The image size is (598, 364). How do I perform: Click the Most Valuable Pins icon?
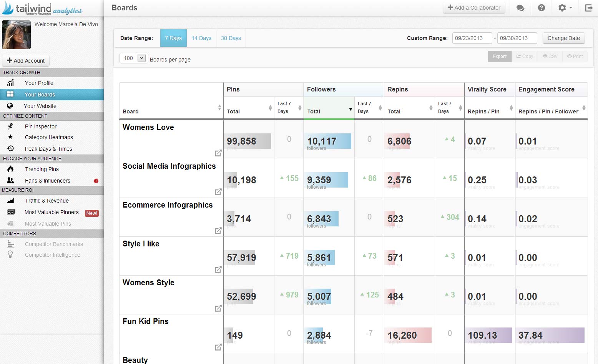(10, 223)
